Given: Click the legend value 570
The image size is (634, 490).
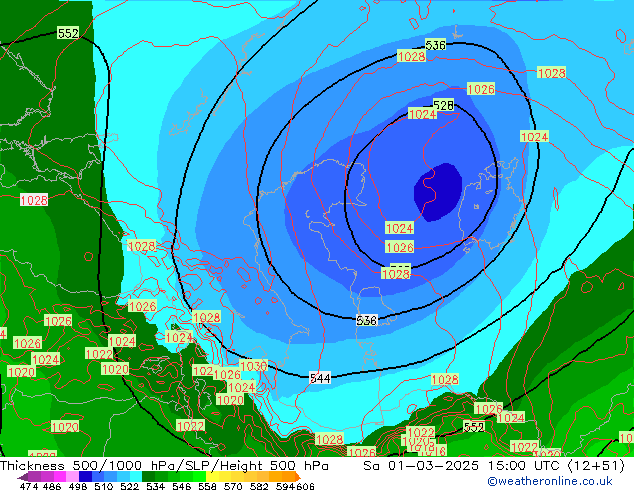Looking at the screenshot, I should tap(233, 486).
